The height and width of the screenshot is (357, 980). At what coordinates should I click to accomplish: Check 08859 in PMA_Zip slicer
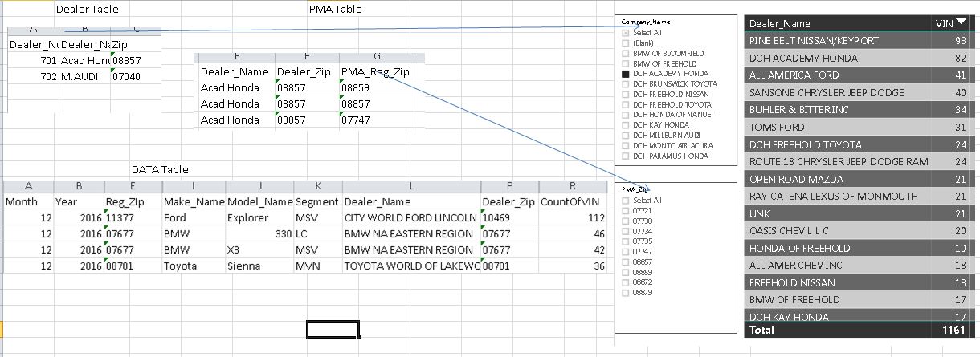(x=626, y=272)
